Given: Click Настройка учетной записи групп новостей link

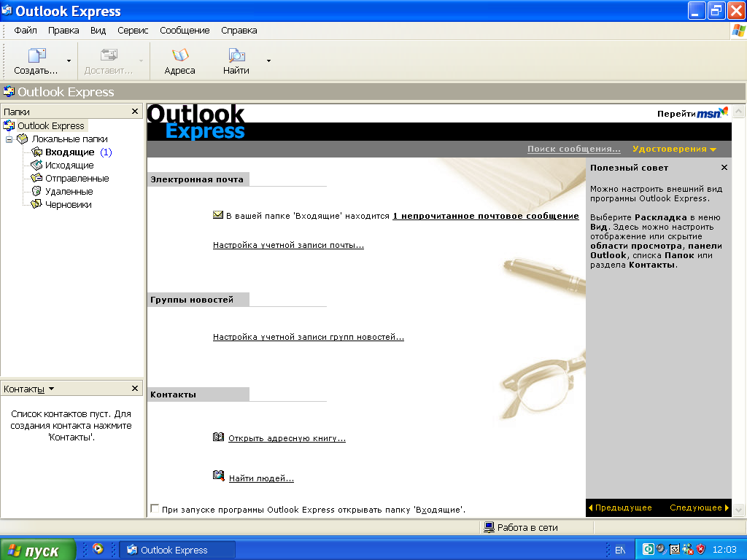Looking at the screenshot, I should (x=309, y=337).
